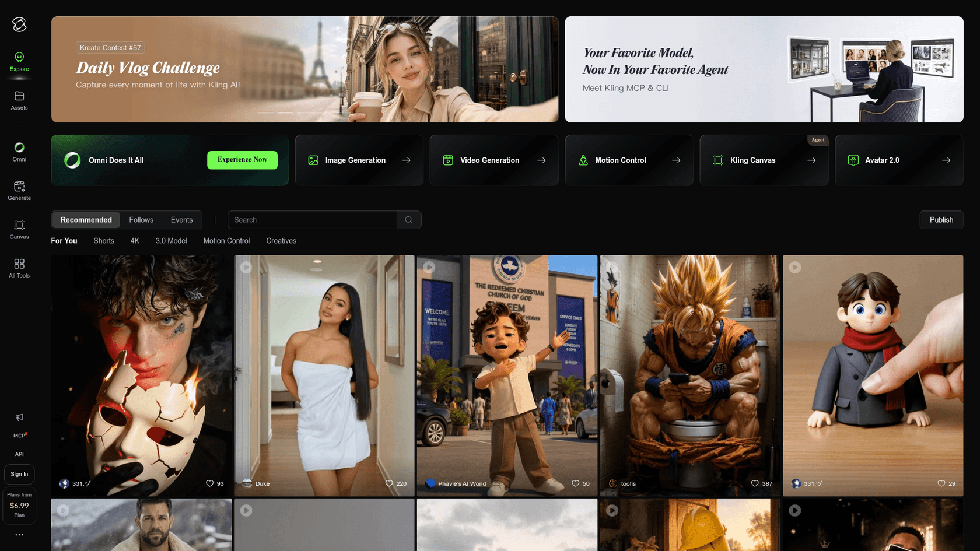This screenshot has height=551, width=980.
Task: Open the Goku toilet image post
Action: [690, 375]
